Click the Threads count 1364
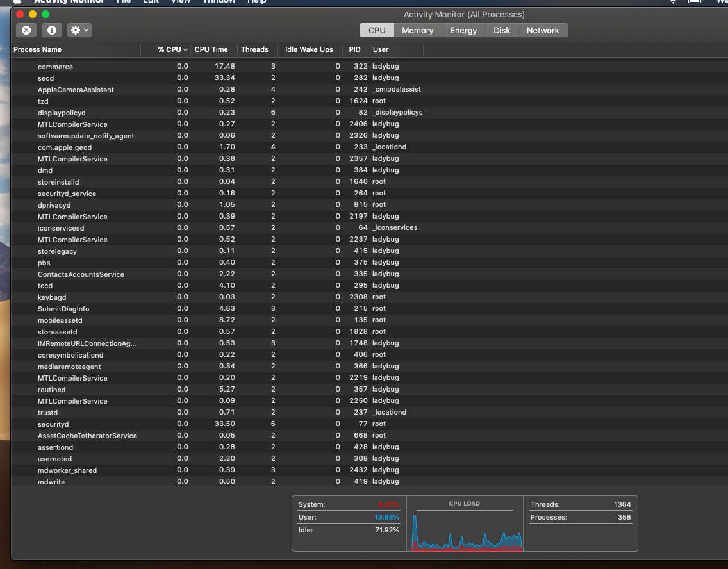 coord(622,504)
